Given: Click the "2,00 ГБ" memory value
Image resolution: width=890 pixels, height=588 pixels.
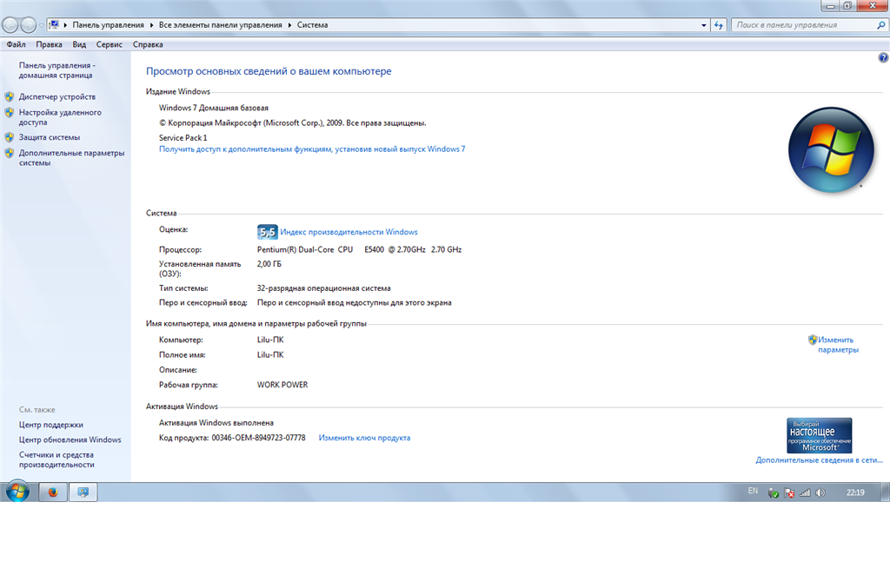Looking at the screenshot, I should point(269,264).
